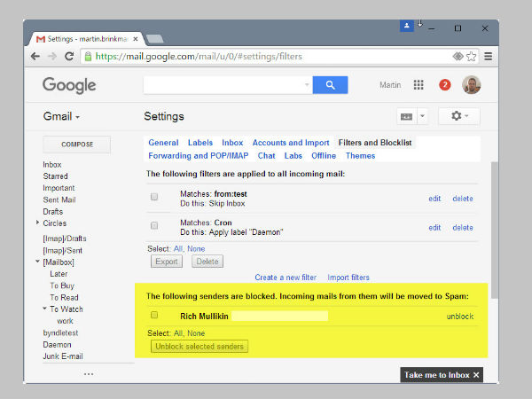Click the Gmail favicon on tab

coord(41,39)
